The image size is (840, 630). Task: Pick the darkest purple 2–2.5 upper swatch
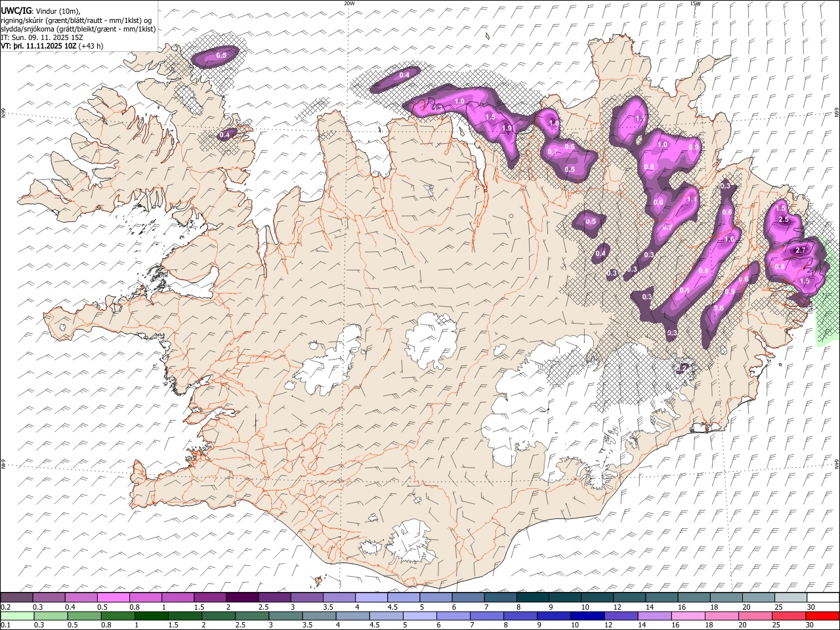pos(241,597)
